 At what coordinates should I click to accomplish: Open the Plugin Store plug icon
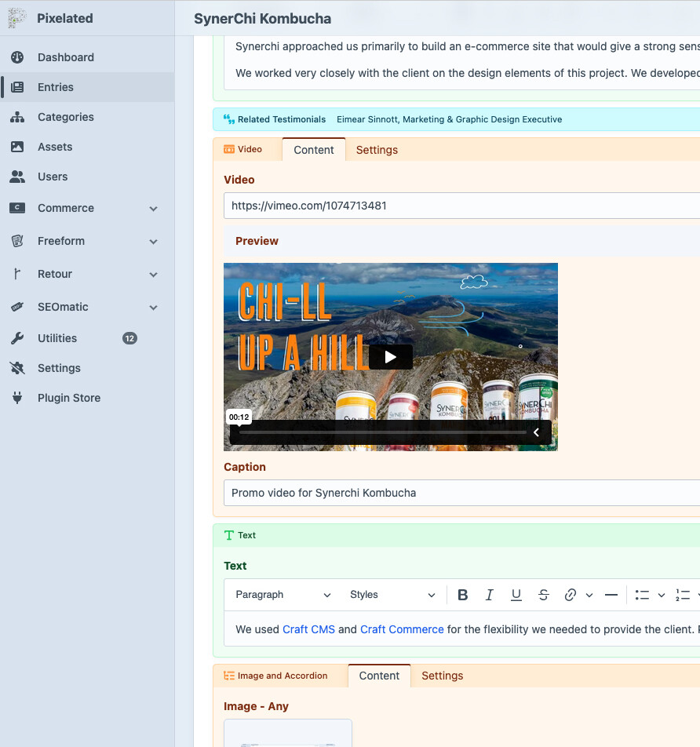pos(17,398)
